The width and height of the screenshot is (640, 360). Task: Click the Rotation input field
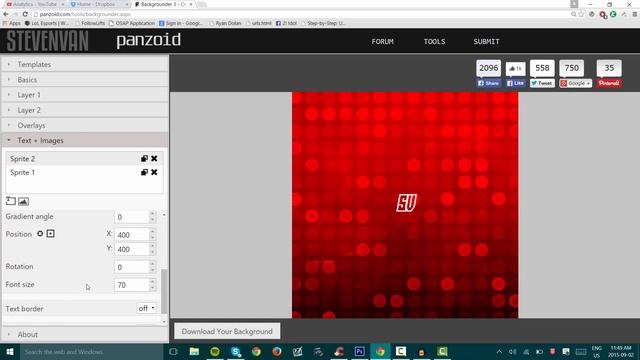(131, 267)
